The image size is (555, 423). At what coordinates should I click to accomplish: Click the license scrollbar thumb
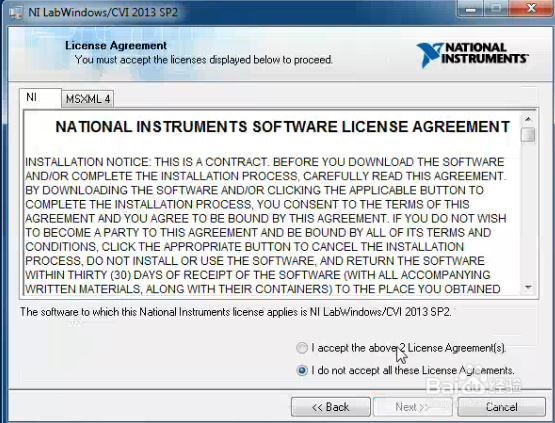[528, 135]
